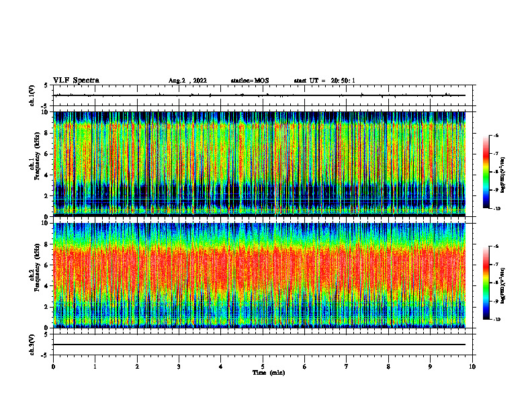Click time axis tick label "9"
The image size is (532, 411).
point(430,367)
